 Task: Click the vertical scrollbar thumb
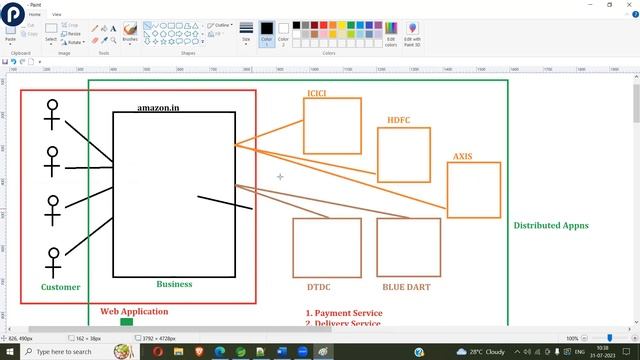[x=636, y=103]
